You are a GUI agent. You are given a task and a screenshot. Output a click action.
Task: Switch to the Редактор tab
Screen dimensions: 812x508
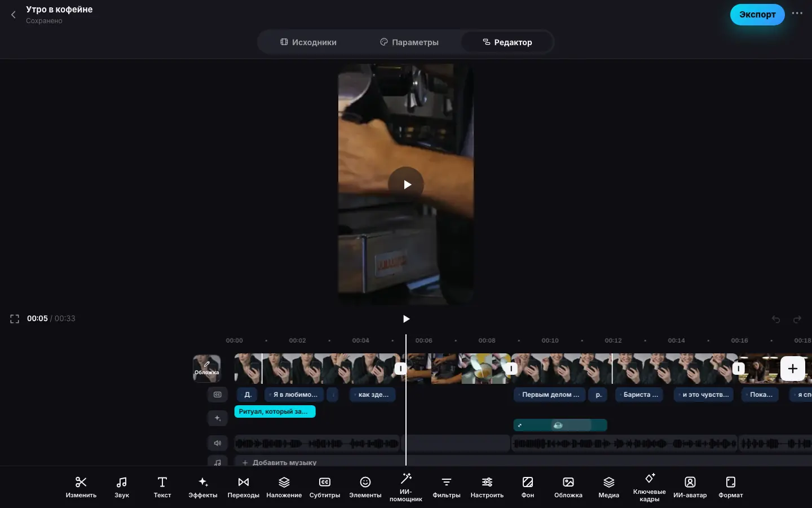[507, 42]
